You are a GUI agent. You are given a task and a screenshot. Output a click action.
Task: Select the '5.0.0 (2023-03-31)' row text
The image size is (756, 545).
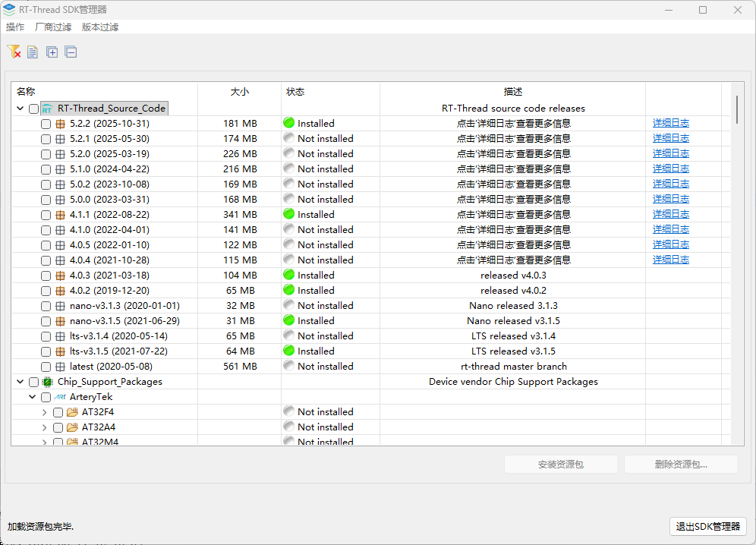point(109,199)
